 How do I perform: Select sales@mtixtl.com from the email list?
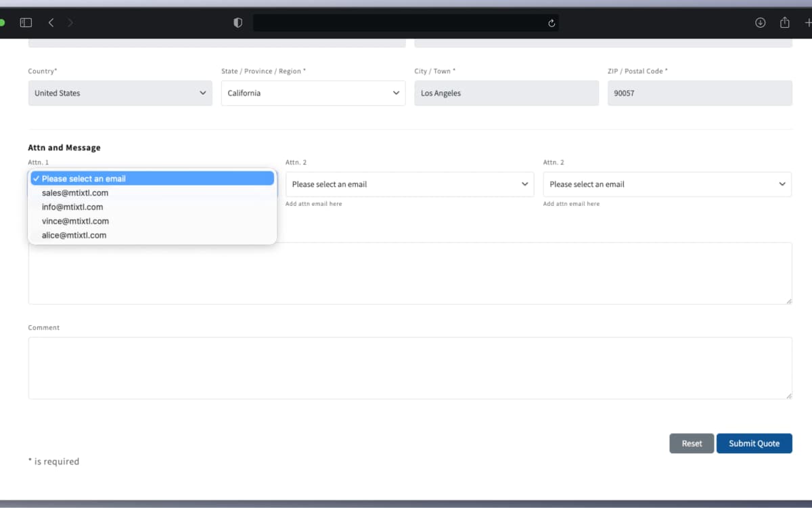click(x=75, y=193)
